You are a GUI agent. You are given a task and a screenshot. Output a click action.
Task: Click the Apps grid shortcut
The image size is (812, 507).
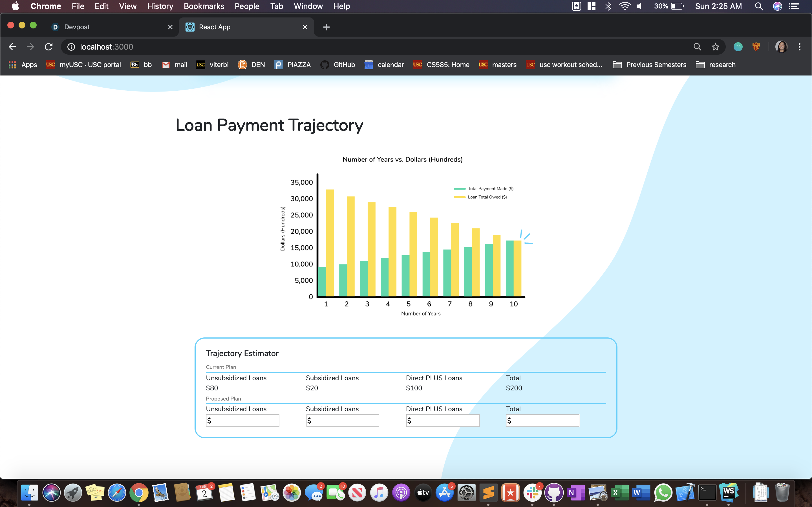pyautogui.click(x=23, y=65)
